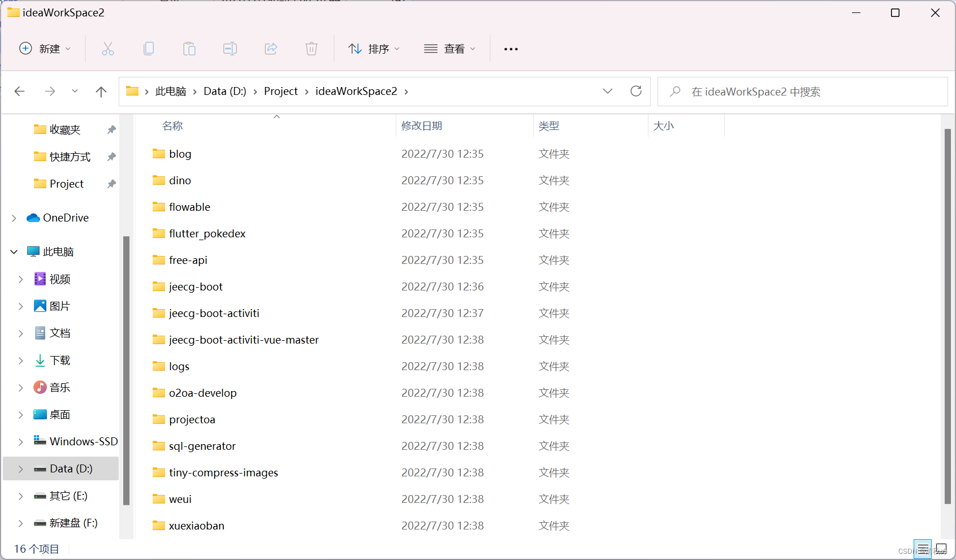
Task: Go forward with the right arrow
Action: (x=50, y=91)
